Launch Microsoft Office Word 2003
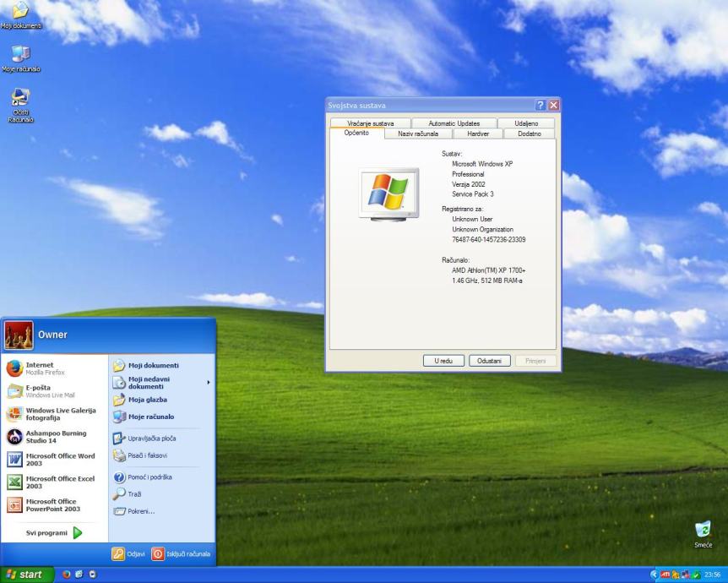Screen dimensions: 728x583 56,460
